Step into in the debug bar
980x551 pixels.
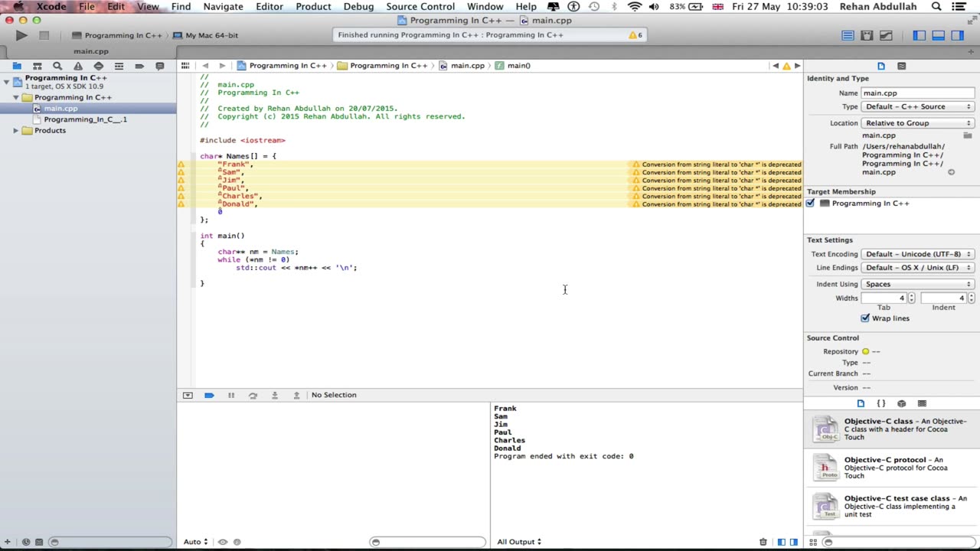point(275,395)
